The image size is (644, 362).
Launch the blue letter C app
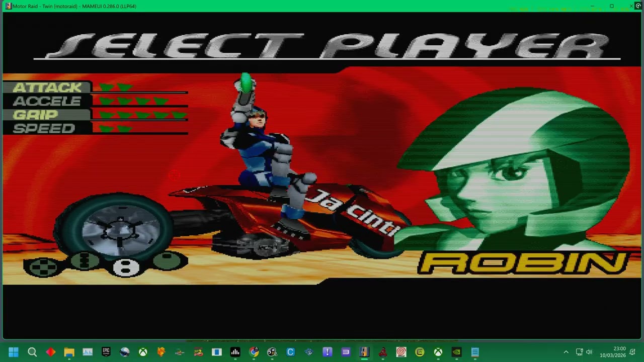point(290,352)
